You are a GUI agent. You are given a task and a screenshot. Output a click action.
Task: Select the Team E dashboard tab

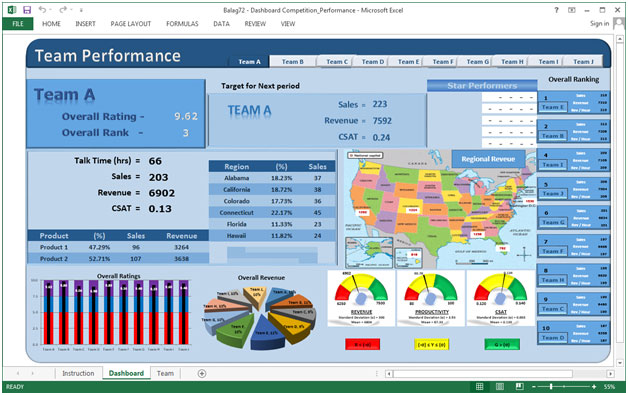pyautogui.click(x=408, y=62)
